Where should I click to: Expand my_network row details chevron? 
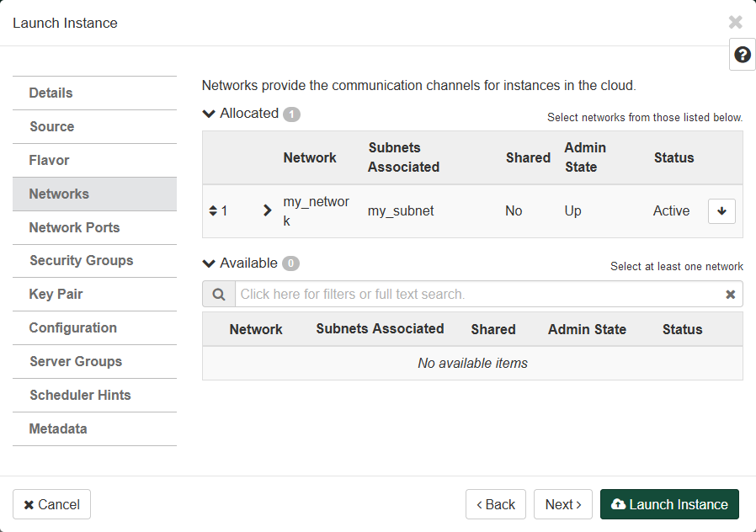coord(268,211)
